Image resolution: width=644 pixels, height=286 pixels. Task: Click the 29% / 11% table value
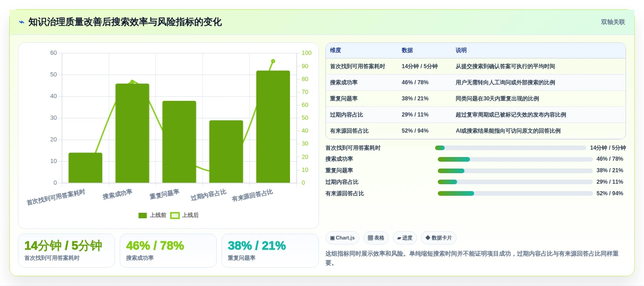coord(415,115)
